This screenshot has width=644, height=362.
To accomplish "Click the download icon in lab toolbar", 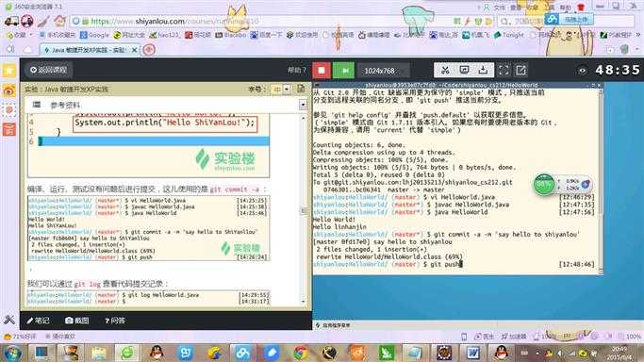I will point(483,70).
